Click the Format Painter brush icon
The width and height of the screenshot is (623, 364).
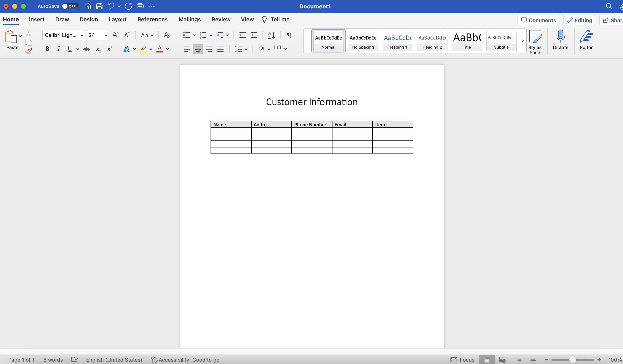tap(29, 51)
